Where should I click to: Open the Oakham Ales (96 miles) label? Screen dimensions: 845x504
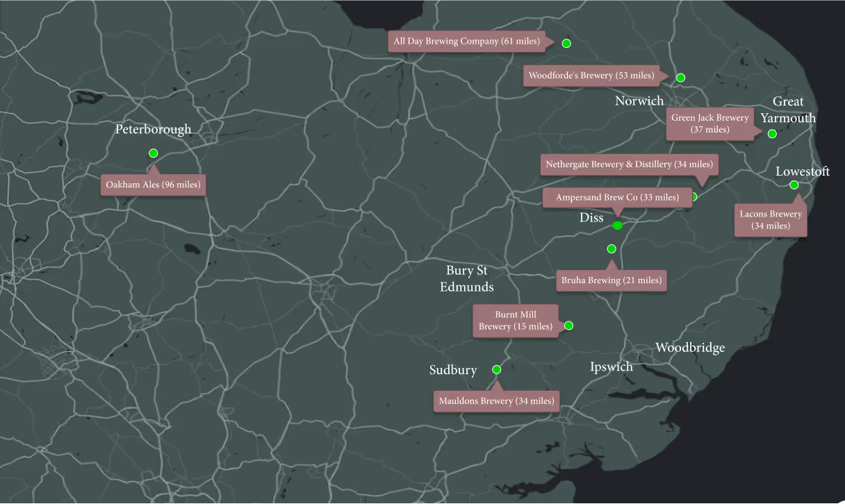(x=153, y=185)
